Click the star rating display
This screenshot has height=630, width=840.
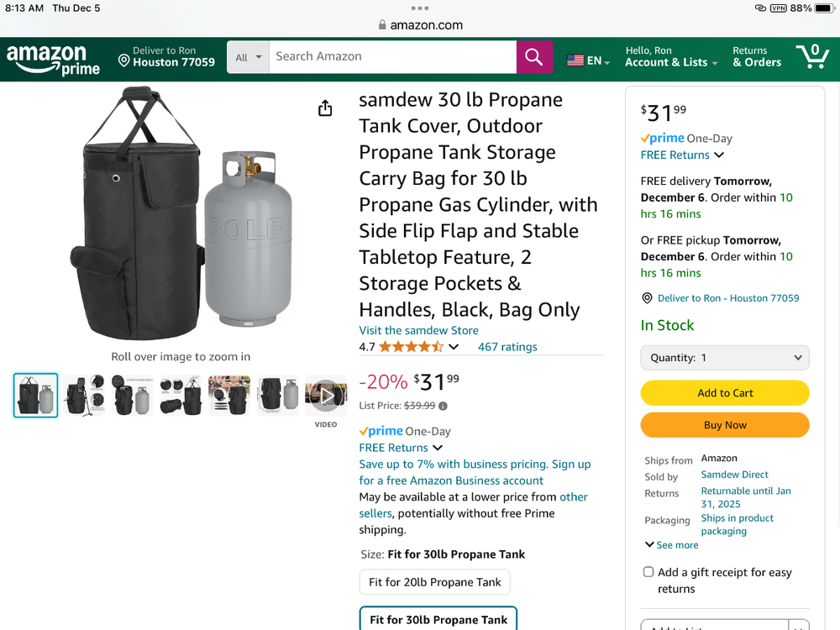click(411, 347)
